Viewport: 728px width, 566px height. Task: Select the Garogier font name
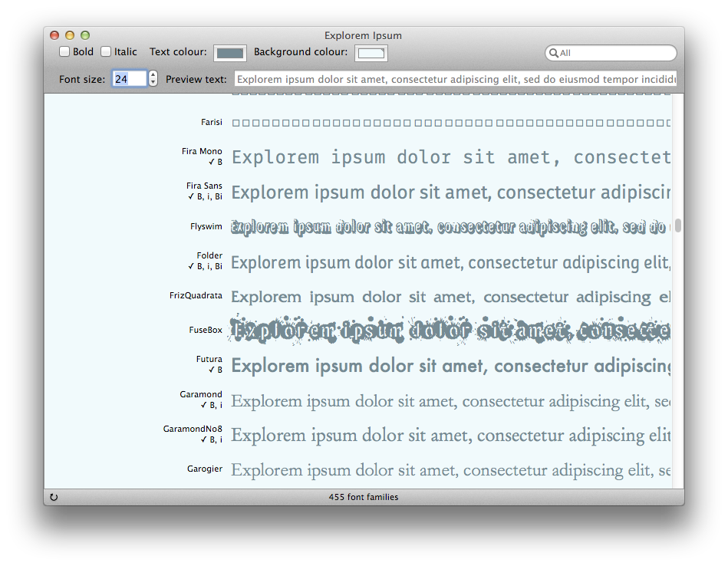204,469
